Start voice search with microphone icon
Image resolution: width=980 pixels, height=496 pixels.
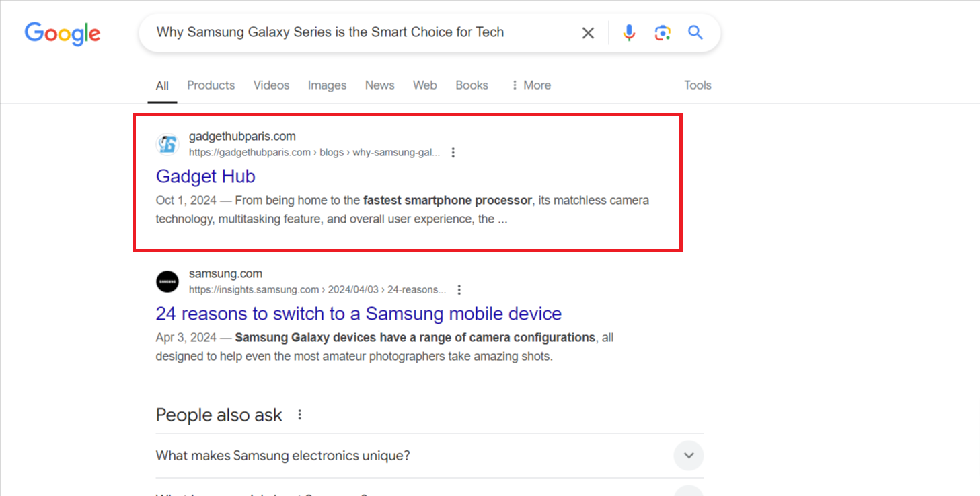tap(629, 33)
